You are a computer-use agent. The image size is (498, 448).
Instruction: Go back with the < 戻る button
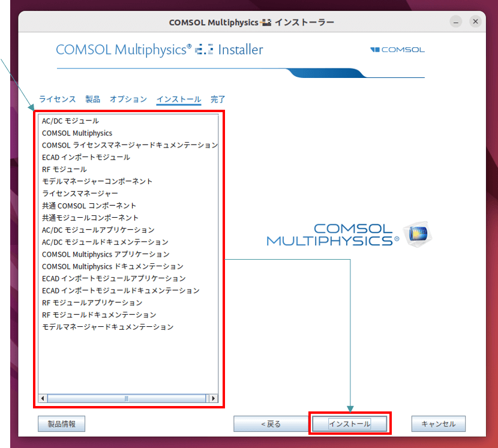tap(271, 423)
